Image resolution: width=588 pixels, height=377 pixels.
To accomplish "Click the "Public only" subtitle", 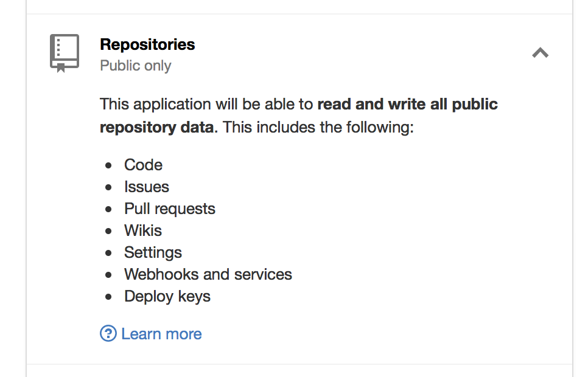I will point(135,66).
